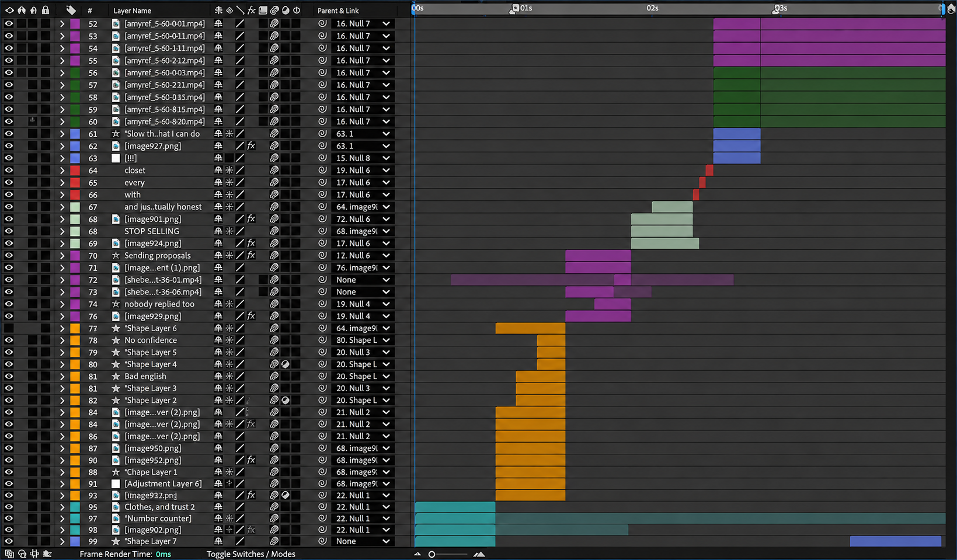Toggle the Render Time pane icon at bottom
This screenshot has height=560, width=957.
pyautogui.click(x=47, y=554)
